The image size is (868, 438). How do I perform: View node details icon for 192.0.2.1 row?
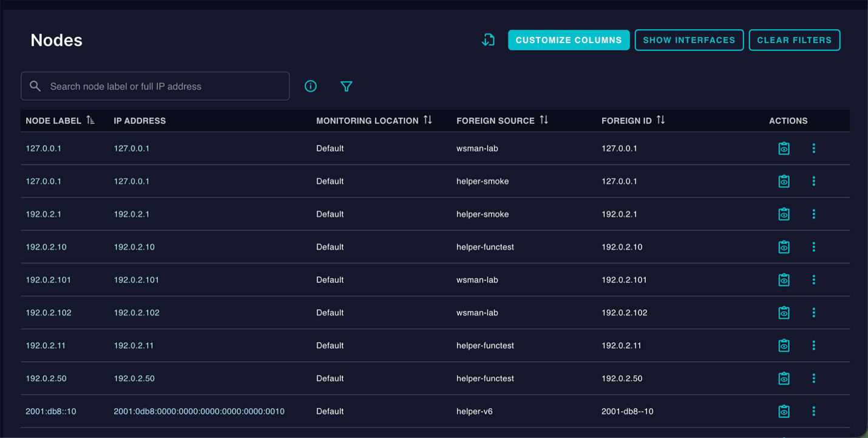point(784,214)
